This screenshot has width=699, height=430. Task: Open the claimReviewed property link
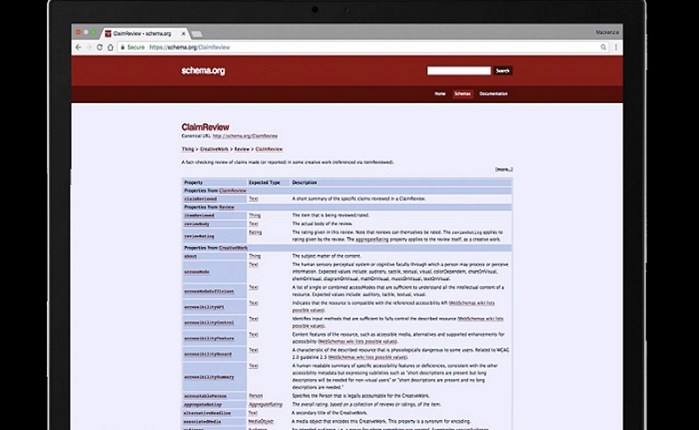pos(200,199)
